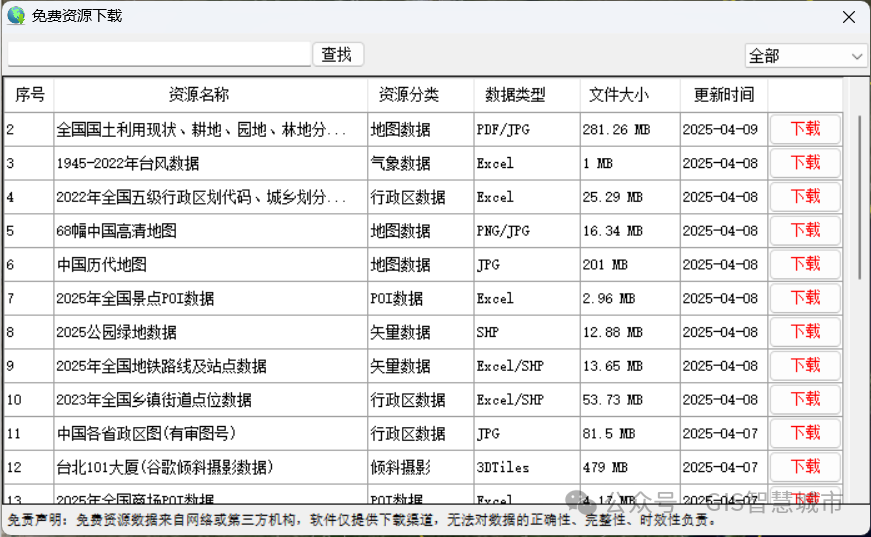Screen dimensions: 871x537
Task: Sort by 序号 column header
Action: coord(29,95)
